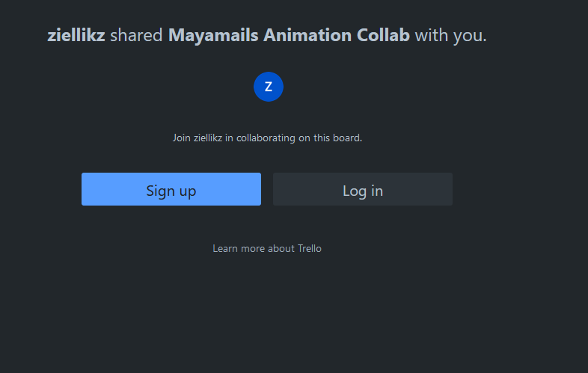The height and width of the screenshot is (373, 588).
Task: Click the Join ziellikz in collaborating text
Action: click(x=267, y=138)
